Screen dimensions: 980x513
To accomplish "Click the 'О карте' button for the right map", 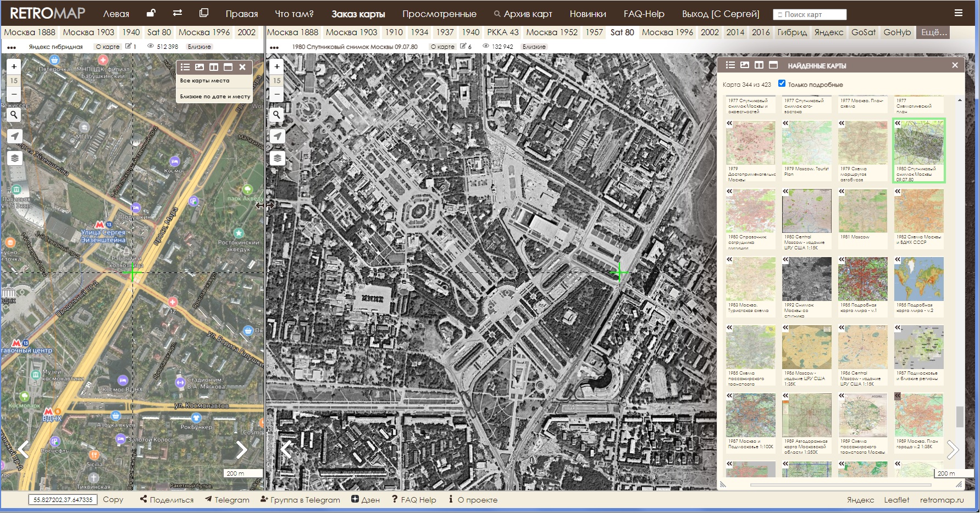I will pyautogui.click(x=442, y=47).
